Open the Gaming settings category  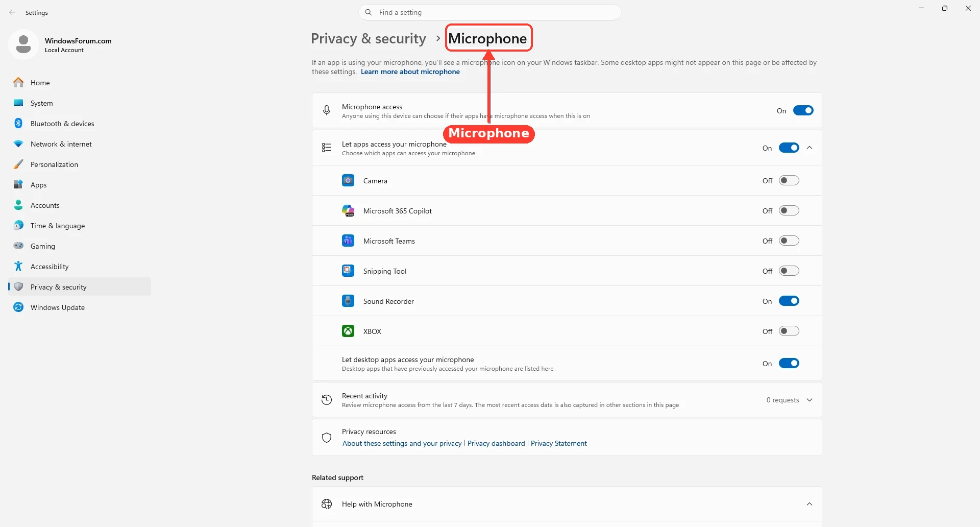80,246
